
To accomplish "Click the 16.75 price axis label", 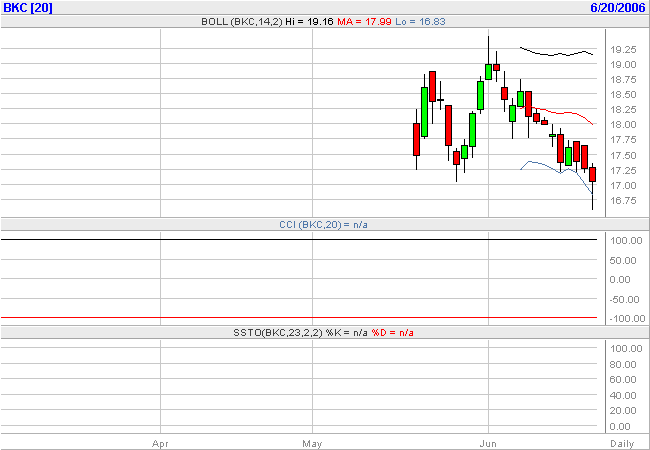I will [623, 201].
